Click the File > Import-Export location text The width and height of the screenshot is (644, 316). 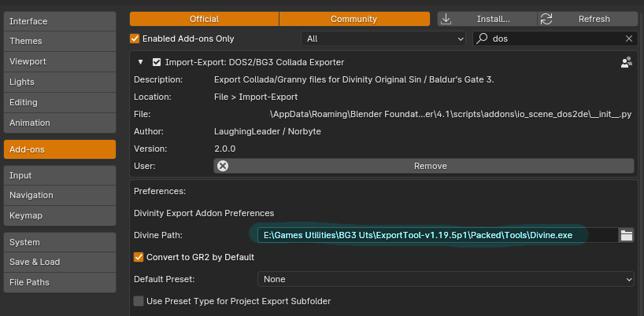256,97
